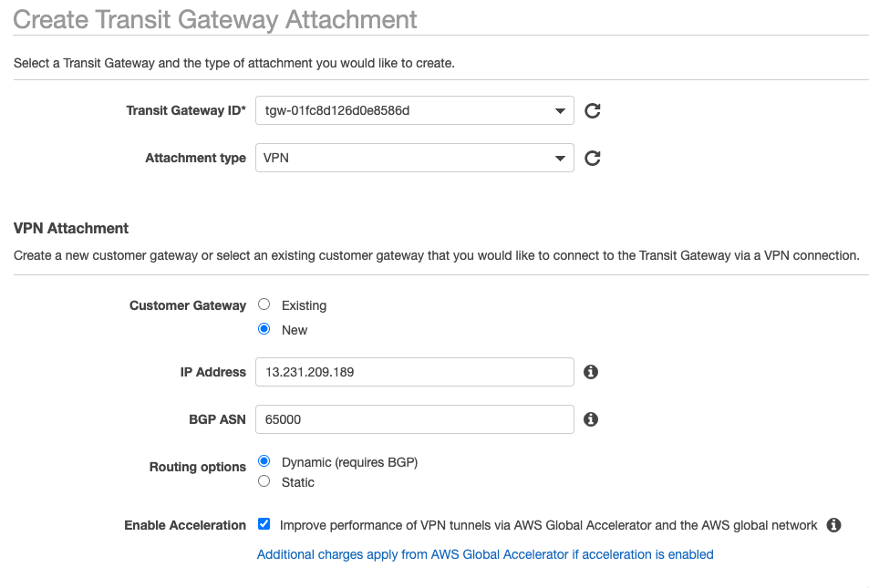The height and width of the screenshot is (588, 869).
Task: Show info for the IP Address field
Action: pyautogui.click(x=591, y=372)
